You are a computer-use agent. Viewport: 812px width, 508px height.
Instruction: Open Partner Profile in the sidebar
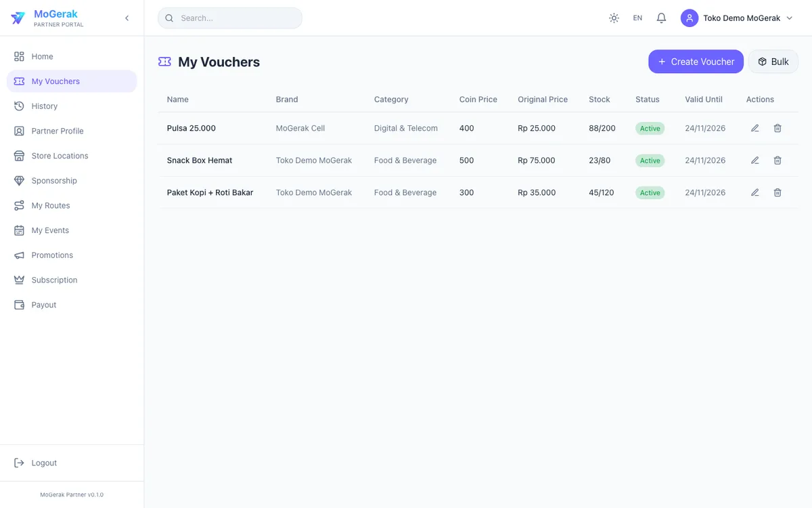[x=72, y=131]
